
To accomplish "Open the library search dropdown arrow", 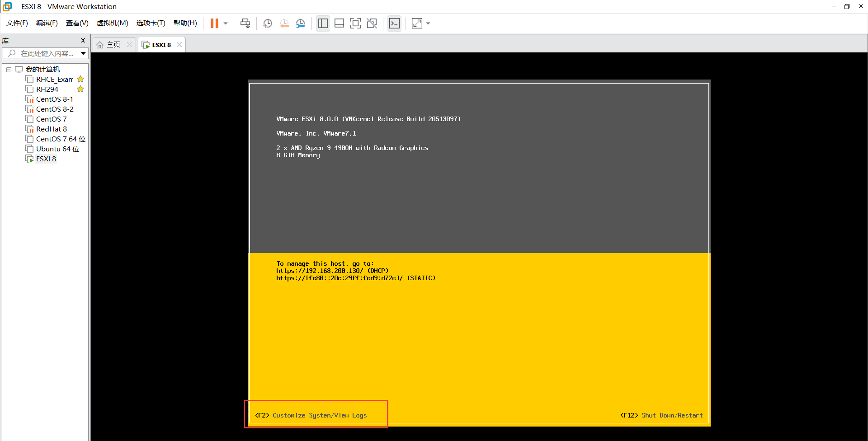I will (84, 53).
